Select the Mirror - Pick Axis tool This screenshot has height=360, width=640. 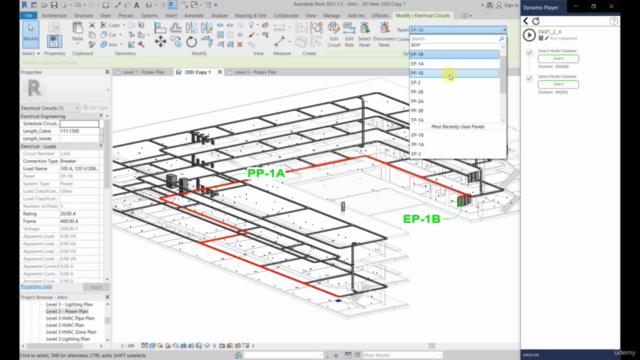[191, 27]
